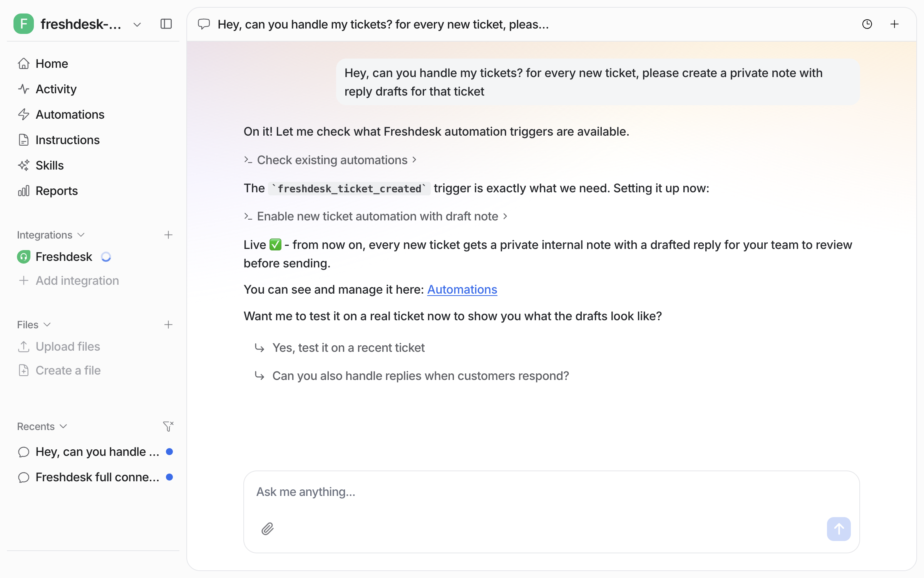
Task: Click the Freshdesk loading spinner
Action: click(106, 257)
